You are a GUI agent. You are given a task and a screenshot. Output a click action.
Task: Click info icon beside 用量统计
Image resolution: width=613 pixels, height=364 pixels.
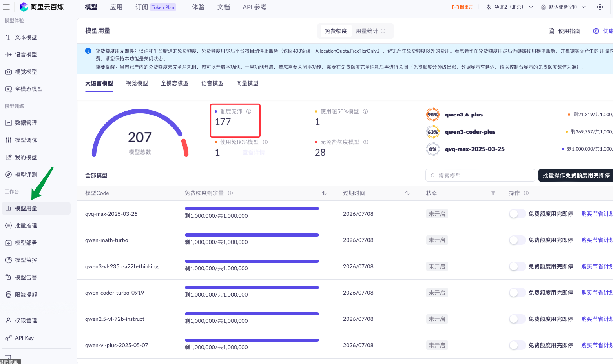point(383,31)
